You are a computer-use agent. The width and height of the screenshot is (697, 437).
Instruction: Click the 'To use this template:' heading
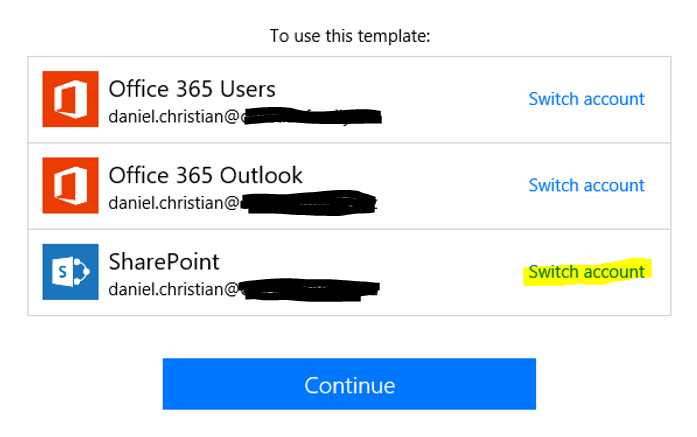tap(350, 36)
